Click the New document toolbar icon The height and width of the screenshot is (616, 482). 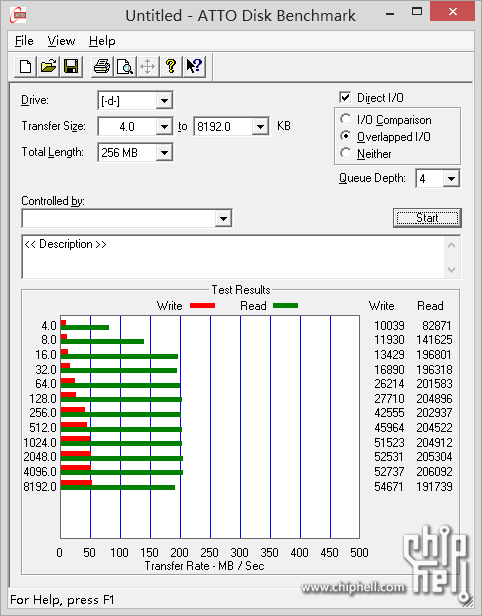[26, 66]
